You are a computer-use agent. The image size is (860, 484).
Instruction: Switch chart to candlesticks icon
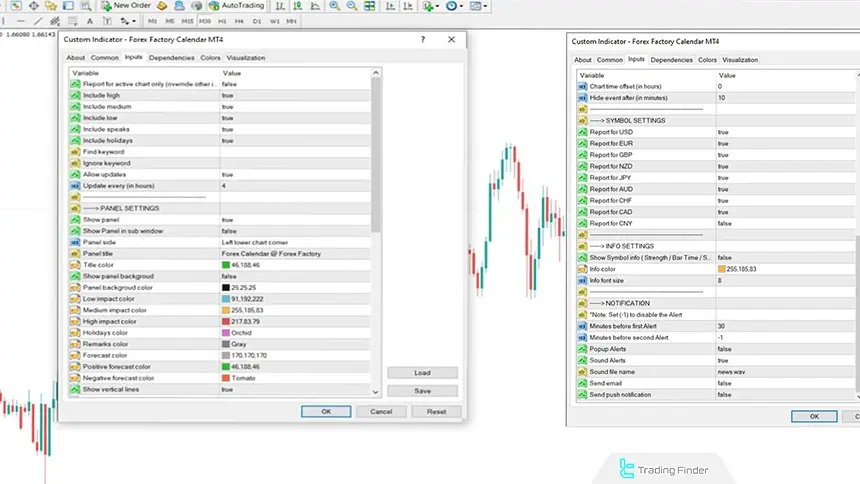click(297, 6)
